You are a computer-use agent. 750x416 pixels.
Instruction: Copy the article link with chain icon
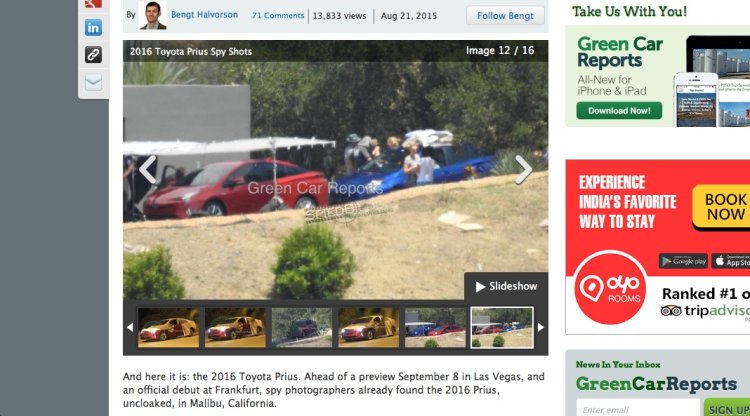(x=93, y=55)
